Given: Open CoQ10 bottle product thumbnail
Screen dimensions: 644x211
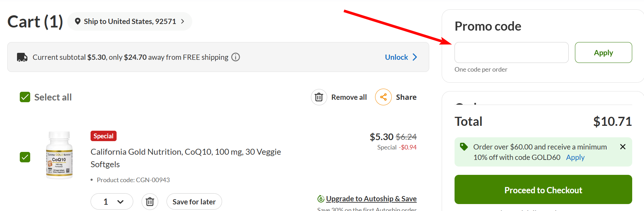Looking at the screenshot, I should coord(59,155).
